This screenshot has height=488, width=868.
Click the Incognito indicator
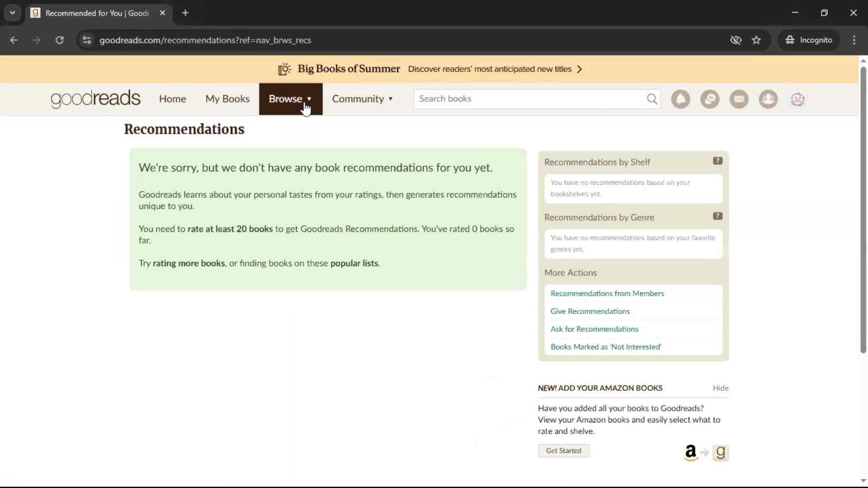point(809,40)
